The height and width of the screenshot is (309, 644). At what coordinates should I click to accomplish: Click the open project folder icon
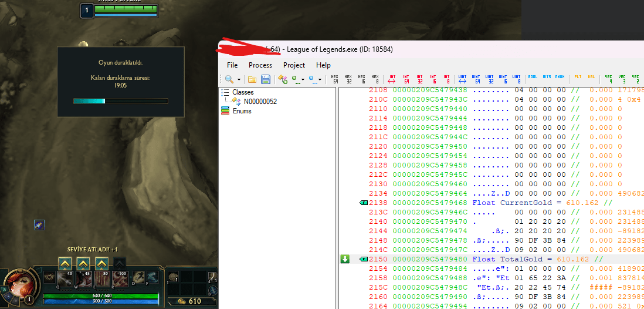[252, 79]
